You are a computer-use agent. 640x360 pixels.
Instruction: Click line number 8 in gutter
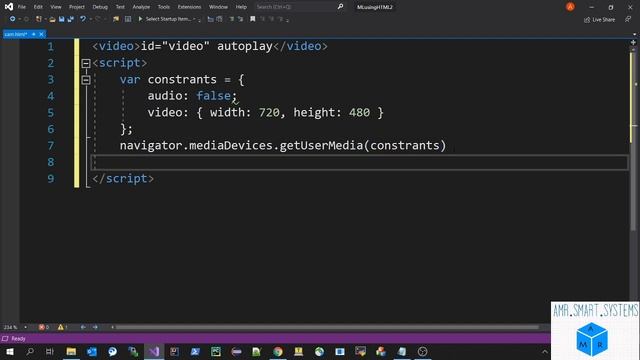(x=51, y=162)
